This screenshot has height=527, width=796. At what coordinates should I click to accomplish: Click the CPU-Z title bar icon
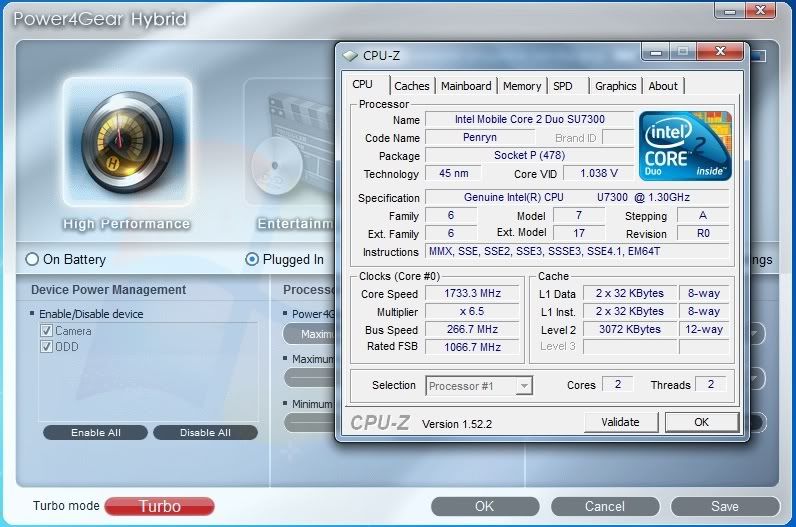pyautogui.click(x=349, y=56)
